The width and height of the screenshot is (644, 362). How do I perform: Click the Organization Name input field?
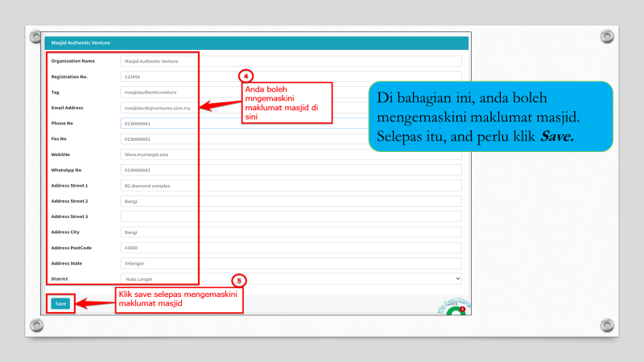click(x=291, y=61)
